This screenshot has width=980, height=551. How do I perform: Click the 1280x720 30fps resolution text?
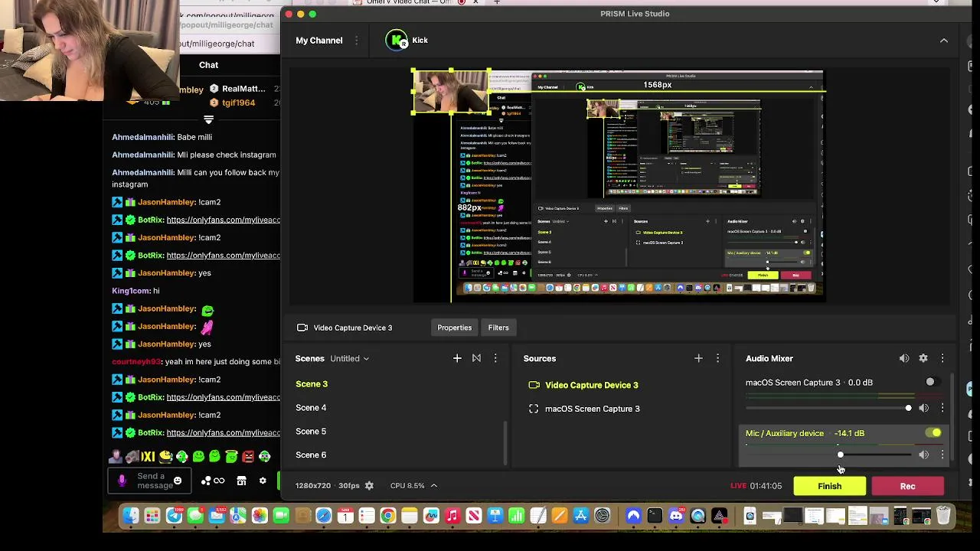coord(328,486)
